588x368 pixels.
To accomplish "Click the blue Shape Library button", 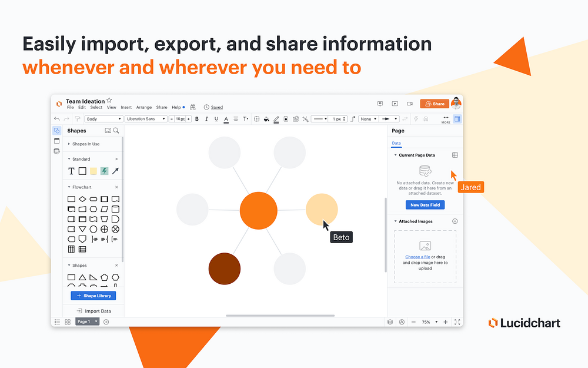I will 93,296.
